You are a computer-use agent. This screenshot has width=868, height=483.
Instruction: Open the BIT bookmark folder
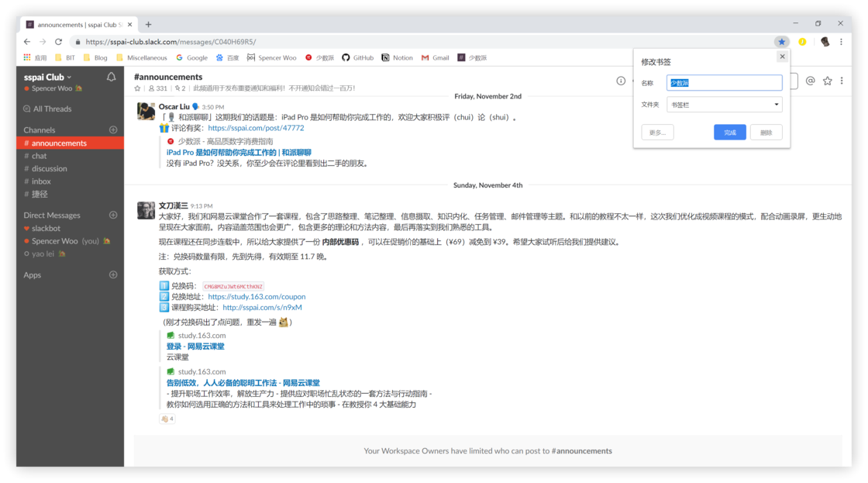point(65,57)
